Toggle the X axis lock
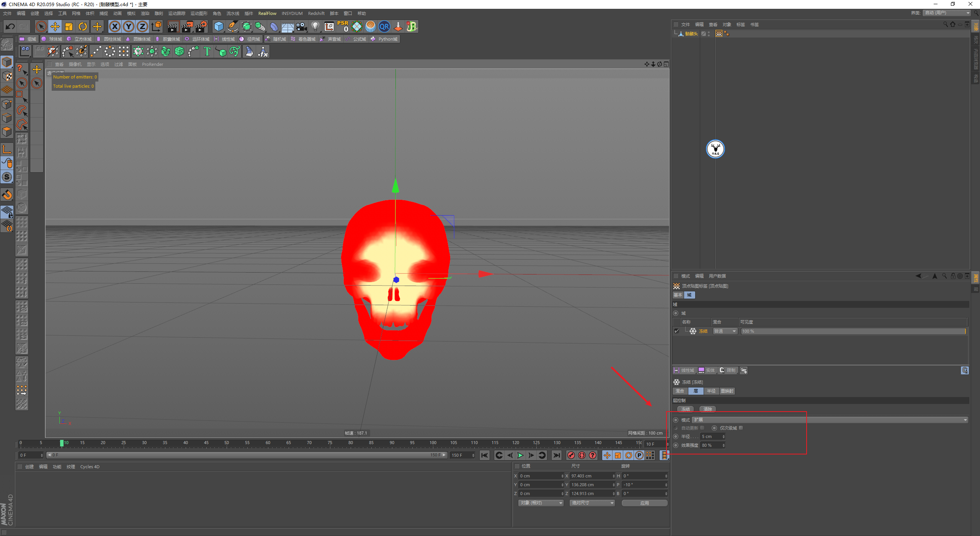980x536 pixels. [114, 26]
